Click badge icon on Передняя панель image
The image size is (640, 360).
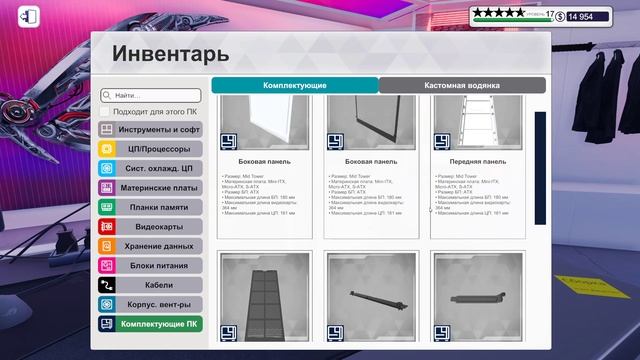click(x=442, y=142)
